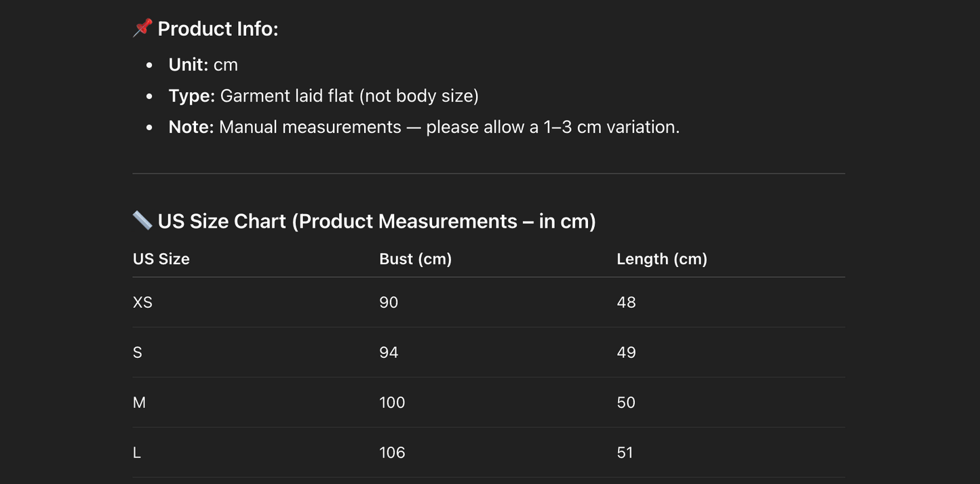Select the M size cell

coord(139,403)
